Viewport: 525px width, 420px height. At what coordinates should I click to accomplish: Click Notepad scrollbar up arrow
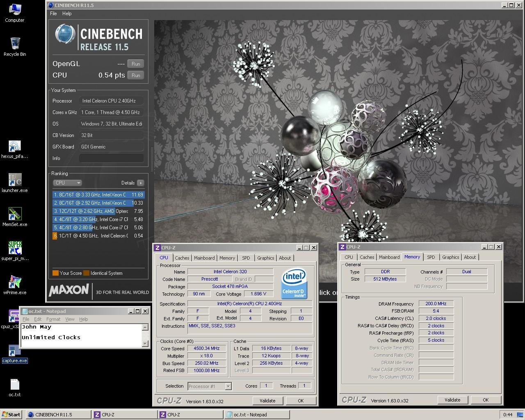coord(145,327)
